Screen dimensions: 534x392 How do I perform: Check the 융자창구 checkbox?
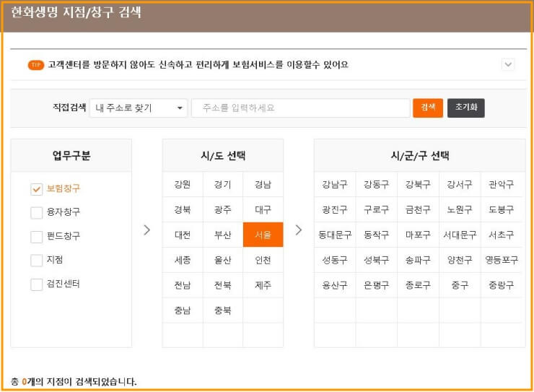tap(36, 212)
